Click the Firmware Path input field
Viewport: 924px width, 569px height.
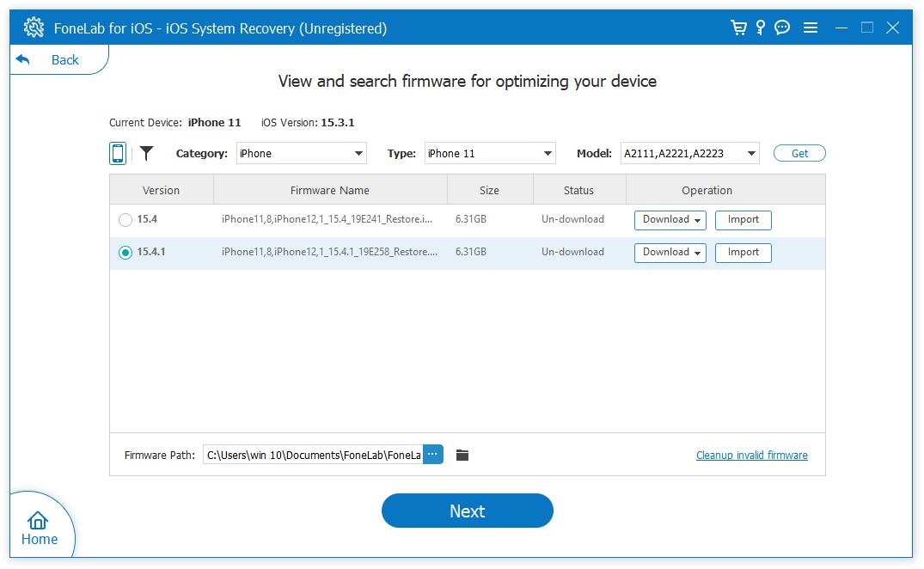(x=313, y=455)
